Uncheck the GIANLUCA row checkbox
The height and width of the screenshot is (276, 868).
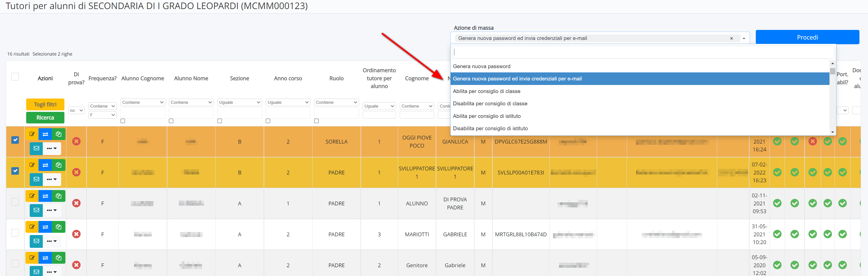click(x=15, y=140)
